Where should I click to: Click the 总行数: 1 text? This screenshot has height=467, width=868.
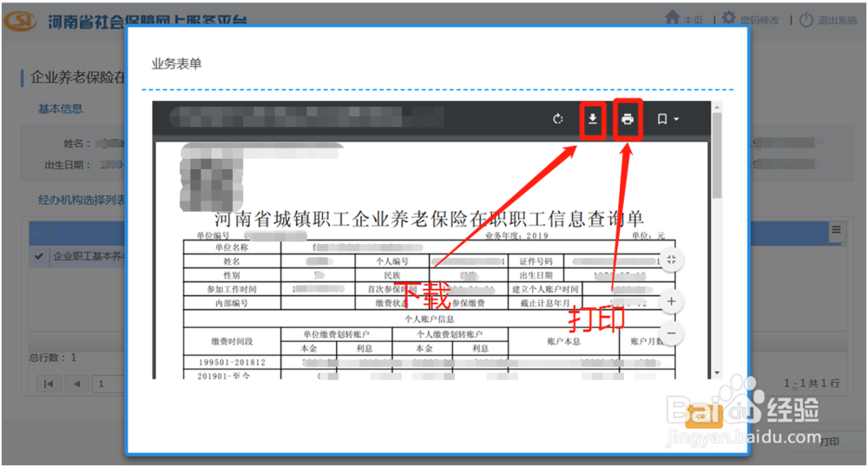53,358
